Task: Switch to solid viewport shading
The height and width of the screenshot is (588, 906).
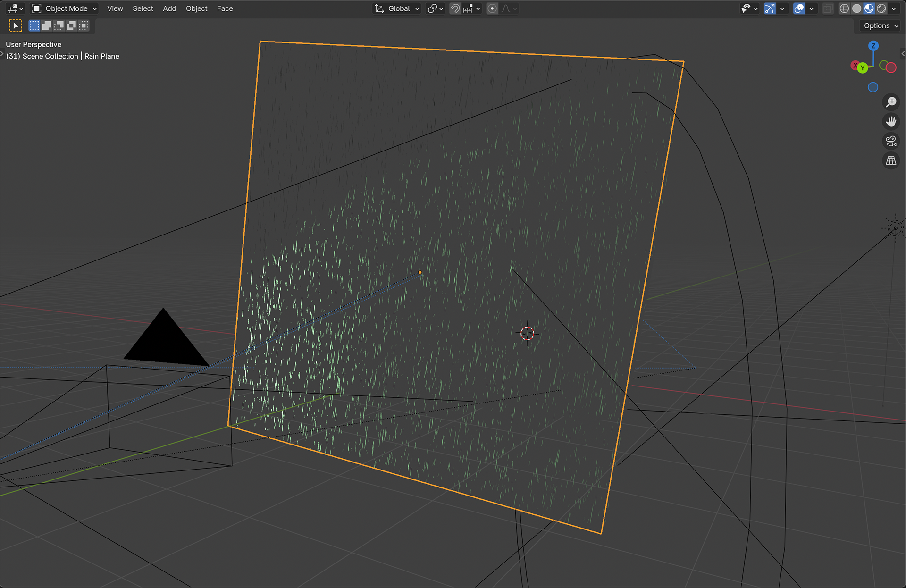Action: [856, 8]
